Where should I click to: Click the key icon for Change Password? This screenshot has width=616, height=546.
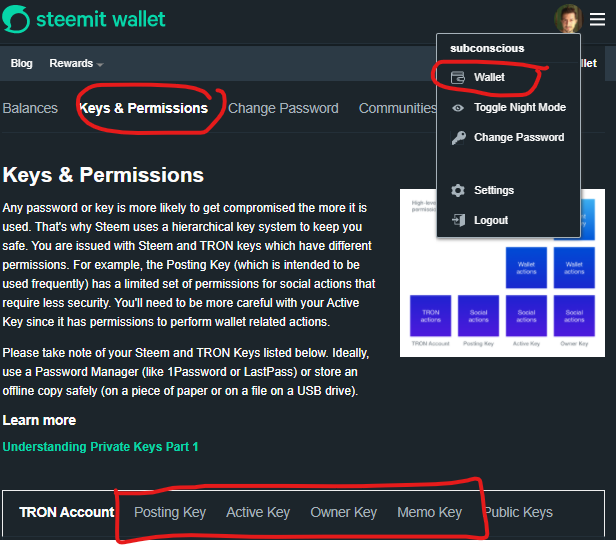click(458, 137)
